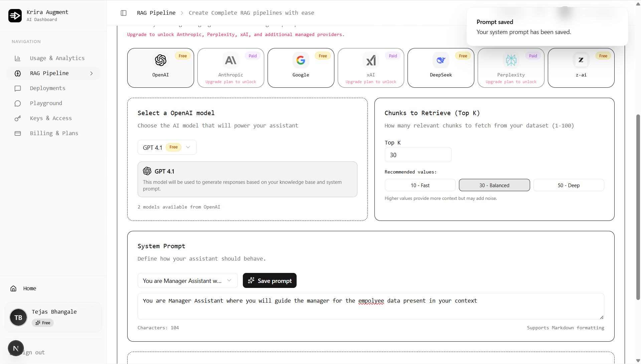Click the xAI paid provider card
Image resolution: width=641 pixels, height=364 pixels.
coord(371,68)
